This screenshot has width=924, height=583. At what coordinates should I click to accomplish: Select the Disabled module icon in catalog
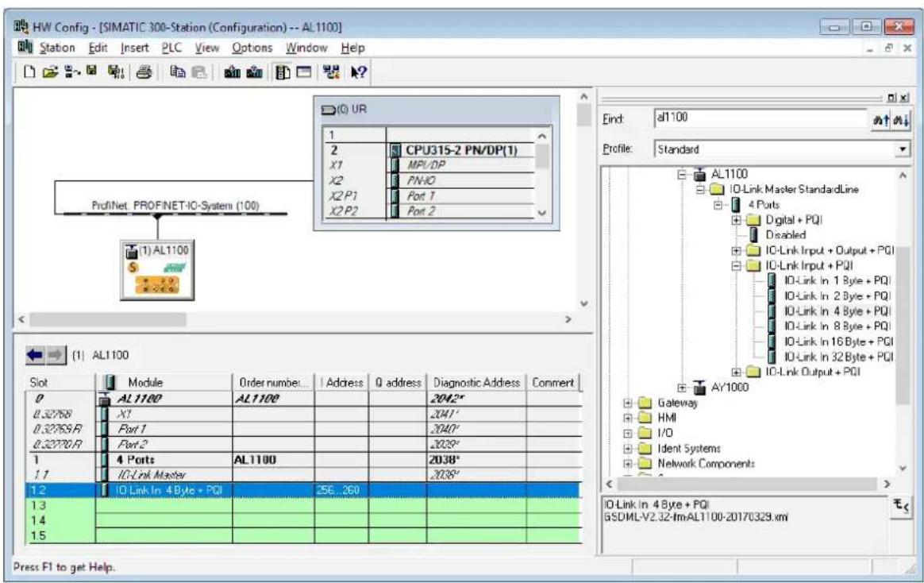tap(753, 234)
